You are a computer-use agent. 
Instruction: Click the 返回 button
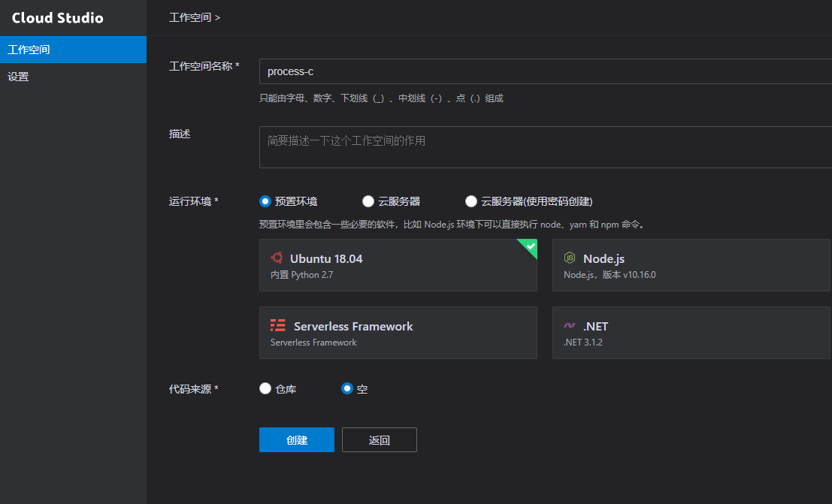point(380,440)
